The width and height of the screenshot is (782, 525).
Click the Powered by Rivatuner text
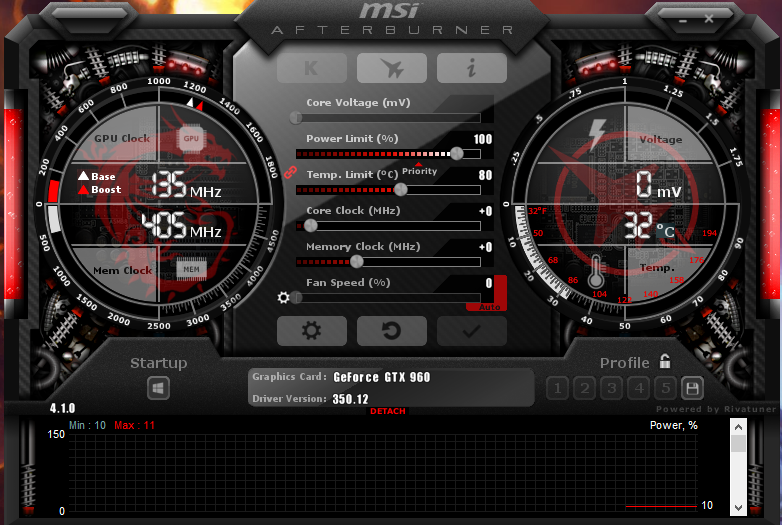716,409
